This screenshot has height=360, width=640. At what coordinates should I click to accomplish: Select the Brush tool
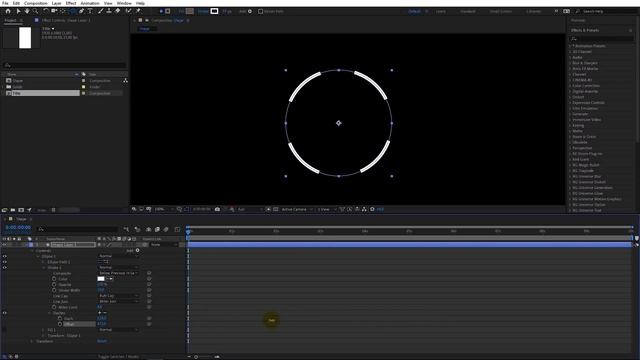click(x=100, y=11)
